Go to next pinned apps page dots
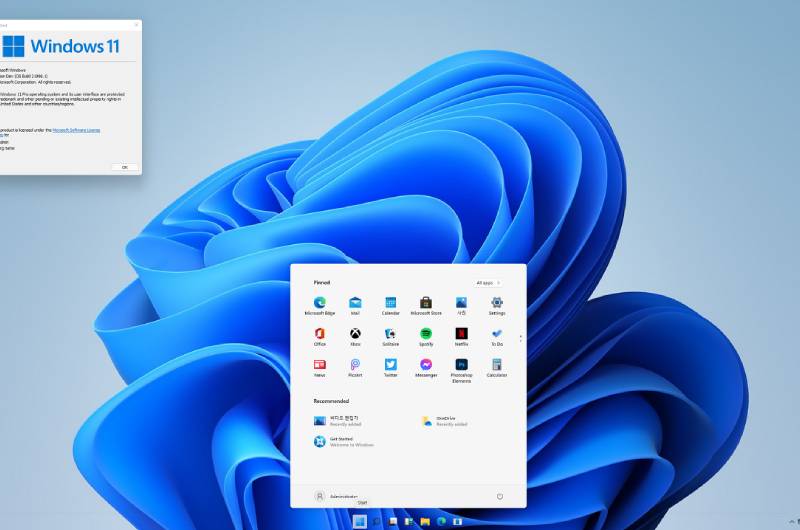The height and width of the screenshot is (530, 800). point(520,338)
